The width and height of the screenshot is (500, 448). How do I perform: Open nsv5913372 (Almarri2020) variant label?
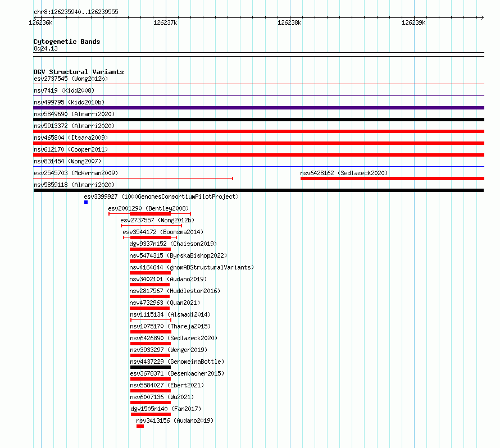click(x=74, y=126)
